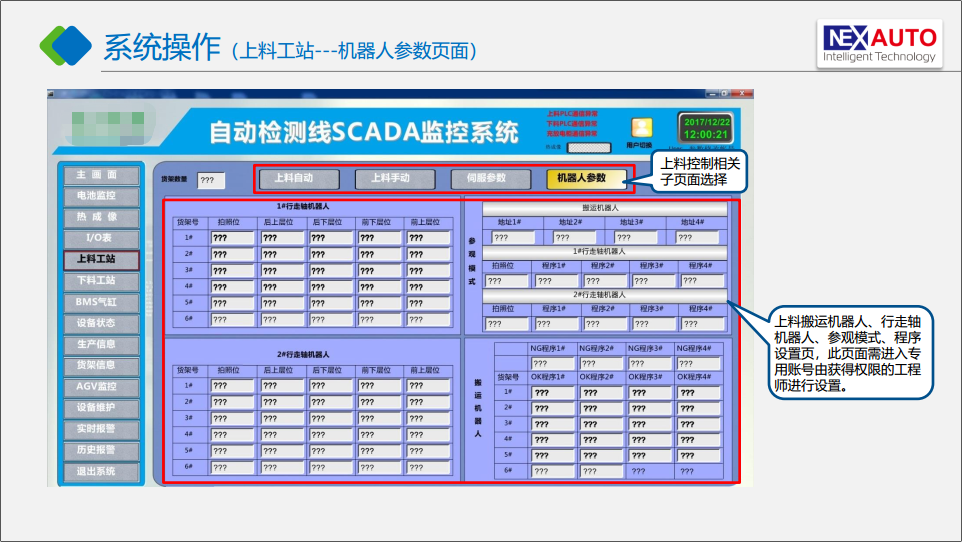Viewport: 962px width, 542px height.
Task: Click 参观模式 1#行走轴机器人 程序1# field
Action: click(556, 281)
